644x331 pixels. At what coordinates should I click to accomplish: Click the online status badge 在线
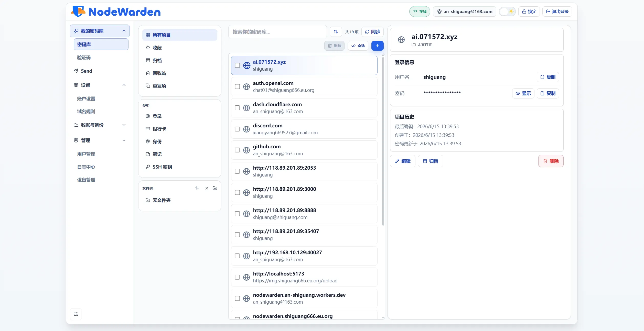420,12
